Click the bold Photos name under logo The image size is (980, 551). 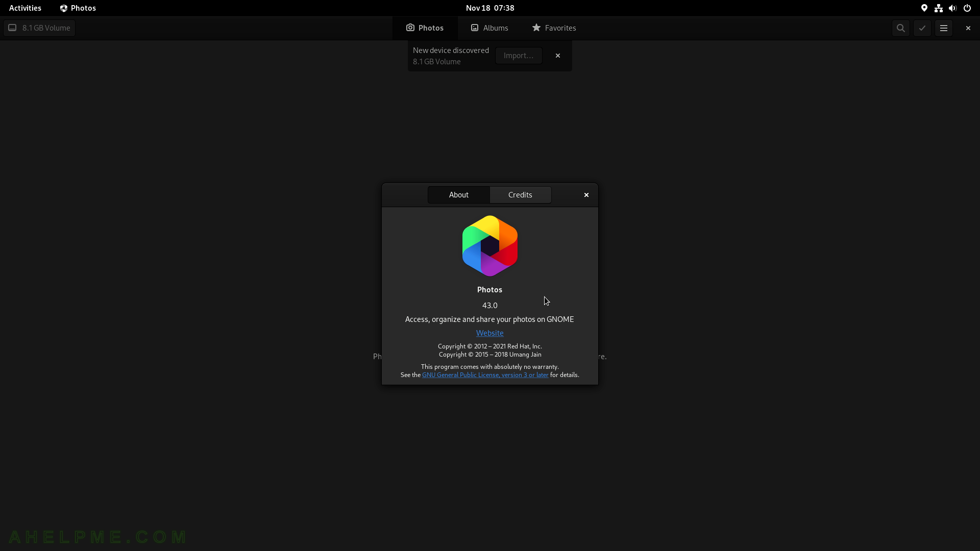pos(490,290)
